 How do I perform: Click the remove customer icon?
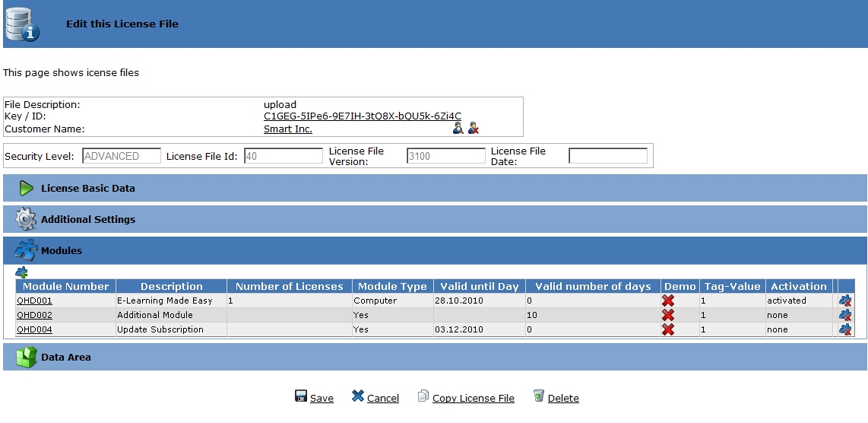tap(474, 129)
